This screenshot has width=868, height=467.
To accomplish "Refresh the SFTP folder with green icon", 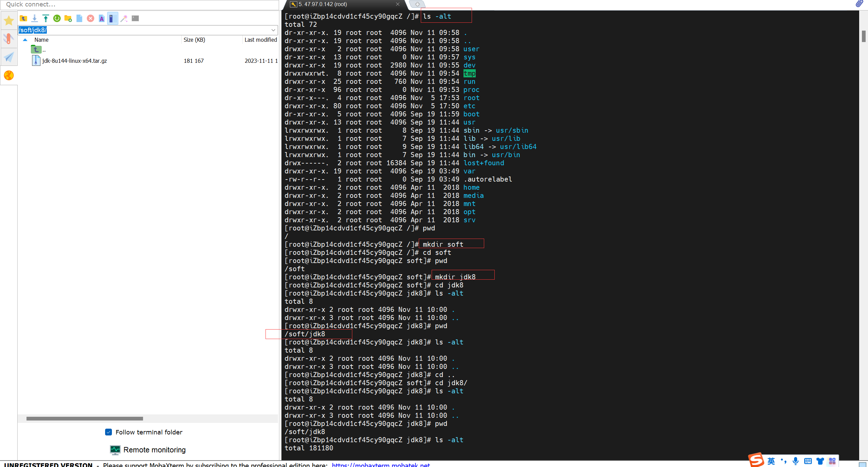I will [x=57, y=18].
